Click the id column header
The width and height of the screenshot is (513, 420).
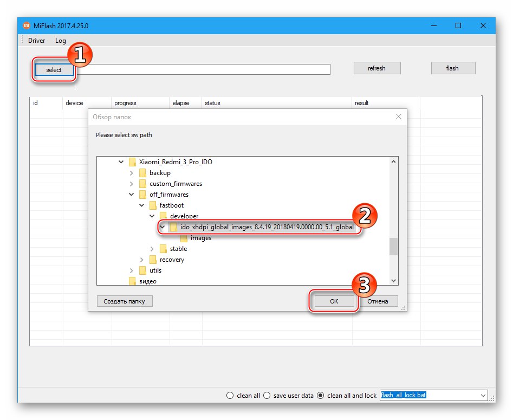46,103
